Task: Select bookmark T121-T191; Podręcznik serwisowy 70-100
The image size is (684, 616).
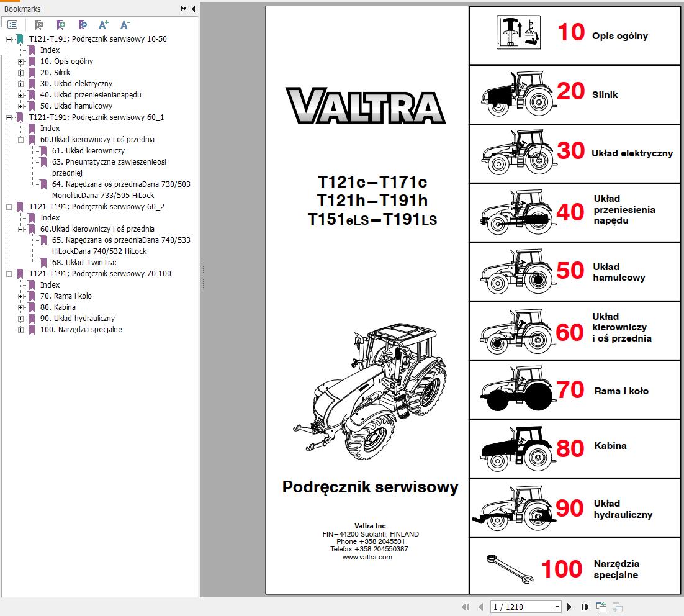Action: tap(100, 274)
